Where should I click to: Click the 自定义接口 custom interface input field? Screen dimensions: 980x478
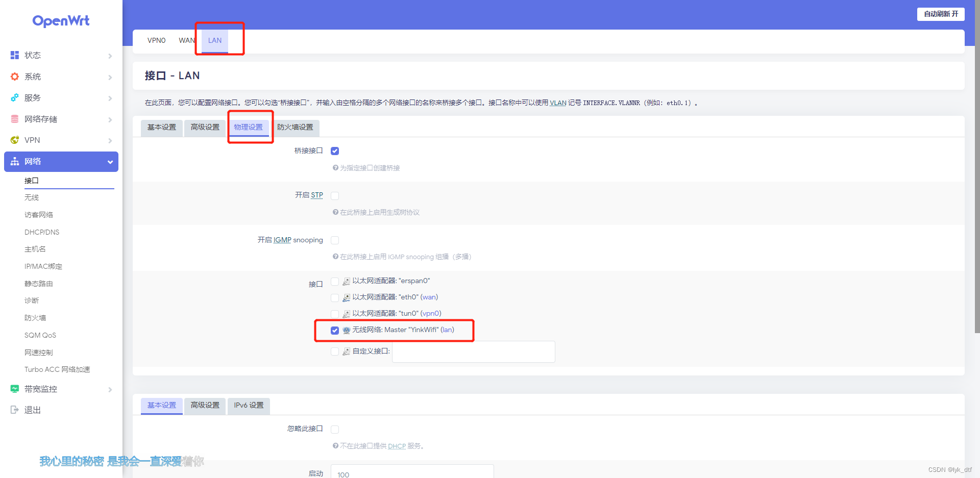tap(473, 351)
